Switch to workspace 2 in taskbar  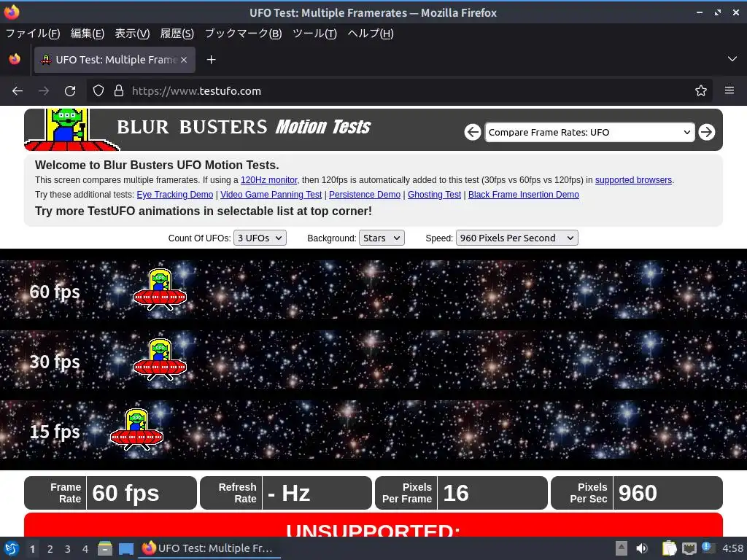point(50,549)
